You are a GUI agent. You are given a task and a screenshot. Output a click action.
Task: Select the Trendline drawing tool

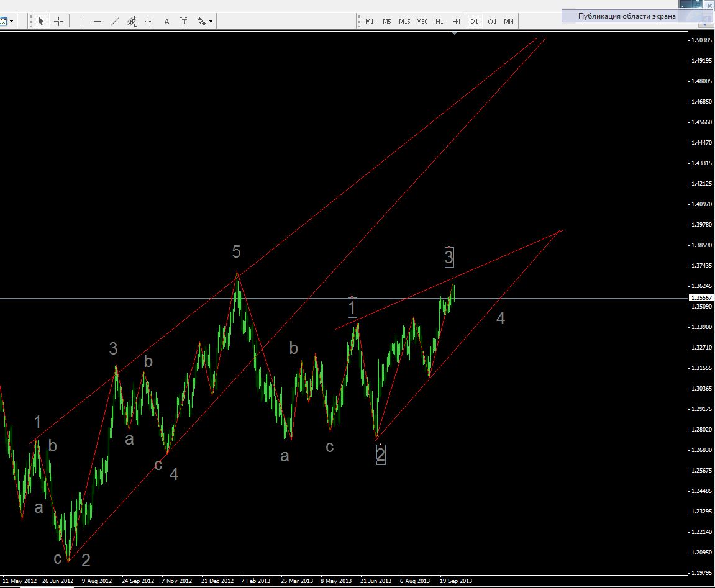coord(115,21)
